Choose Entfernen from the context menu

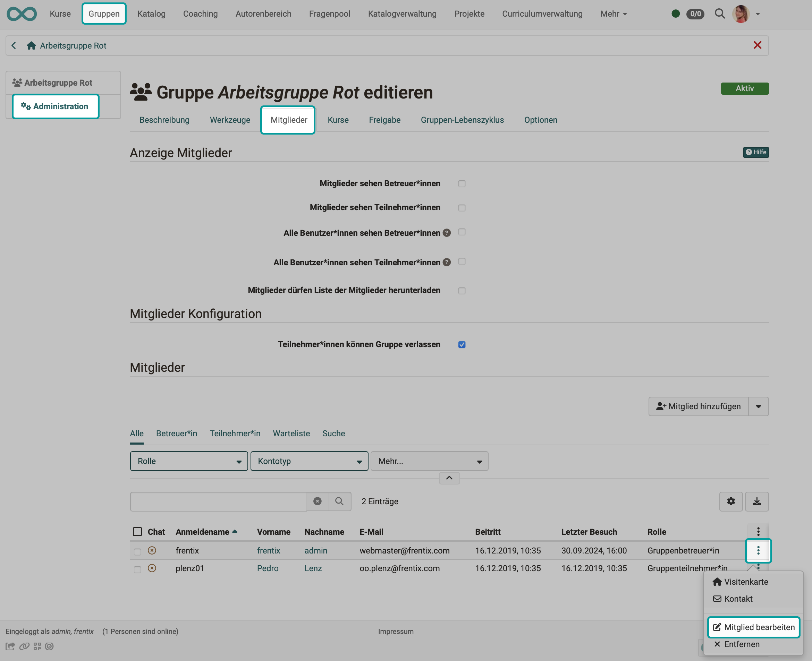(x=741, y=644)
